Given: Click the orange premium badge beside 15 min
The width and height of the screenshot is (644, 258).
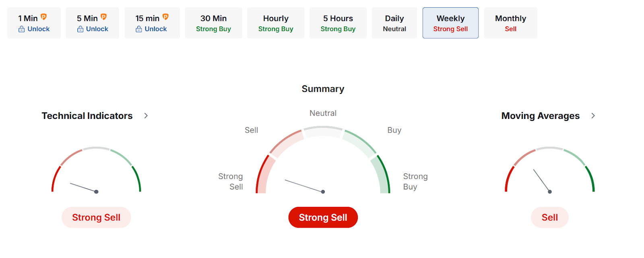Looking at the screenshot, I should click(x=165, y=17).
